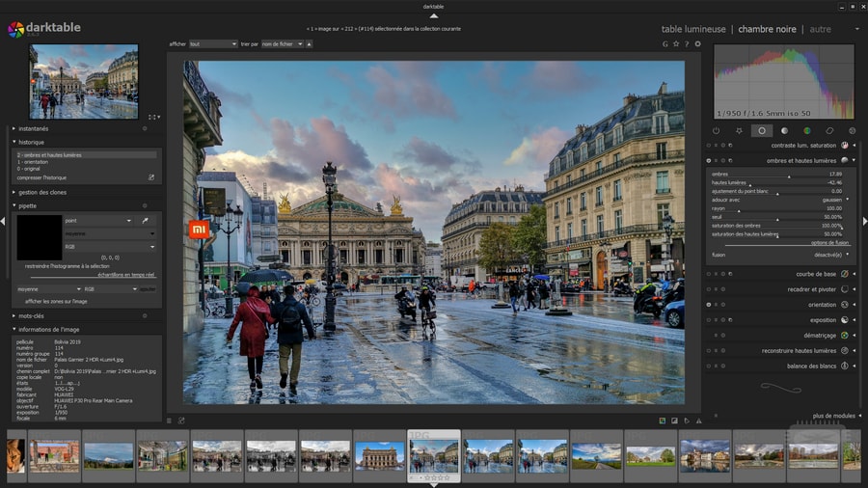868x488 pixels.
Task: Select the tone modules group icon
Action: [x=784, y=130]
